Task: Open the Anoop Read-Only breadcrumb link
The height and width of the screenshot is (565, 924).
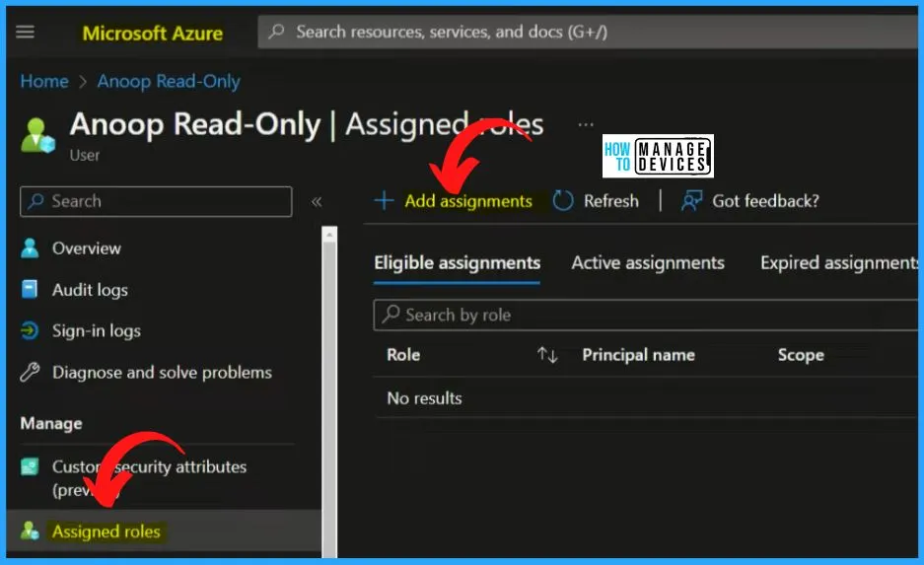Action: (169, 81)
